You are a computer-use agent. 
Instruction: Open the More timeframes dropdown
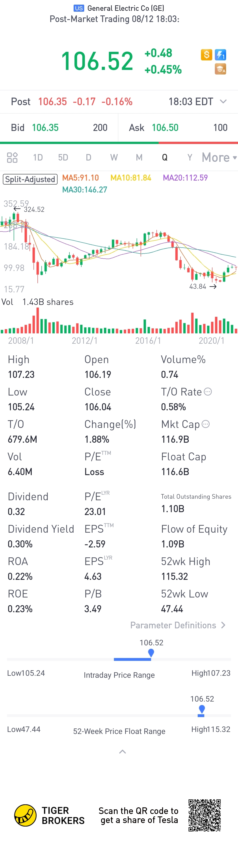coord(219,157)
